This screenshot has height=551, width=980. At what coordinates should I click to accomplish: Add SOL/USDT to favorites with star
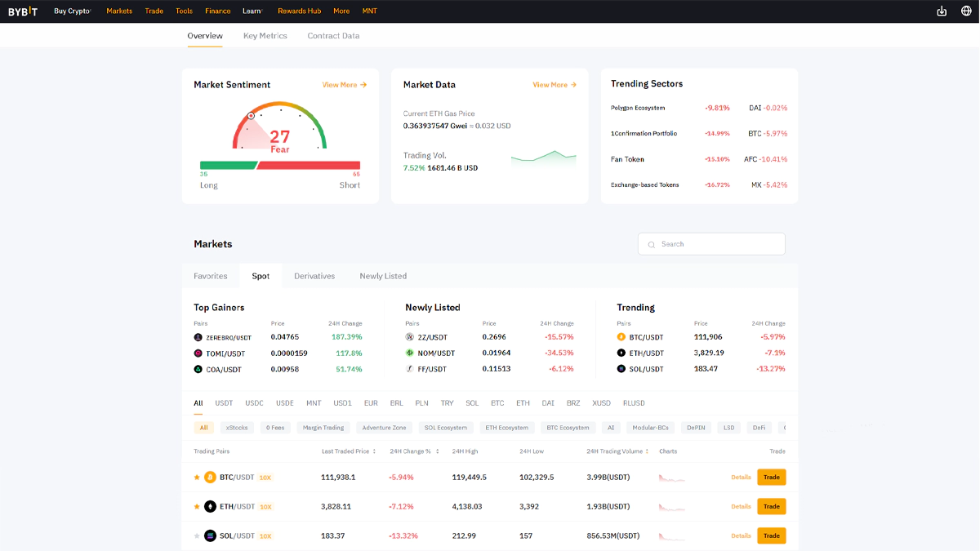197,536
